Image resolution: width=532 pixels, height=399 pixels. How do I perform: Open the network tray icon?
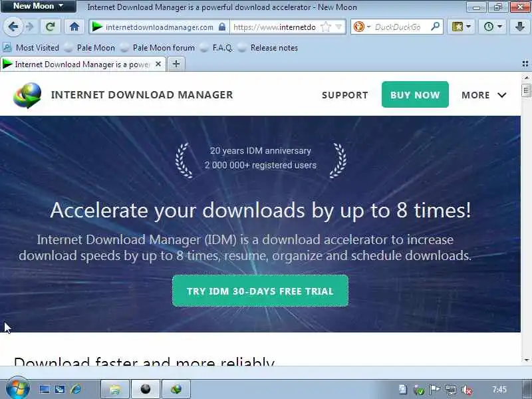coord(451,390)
